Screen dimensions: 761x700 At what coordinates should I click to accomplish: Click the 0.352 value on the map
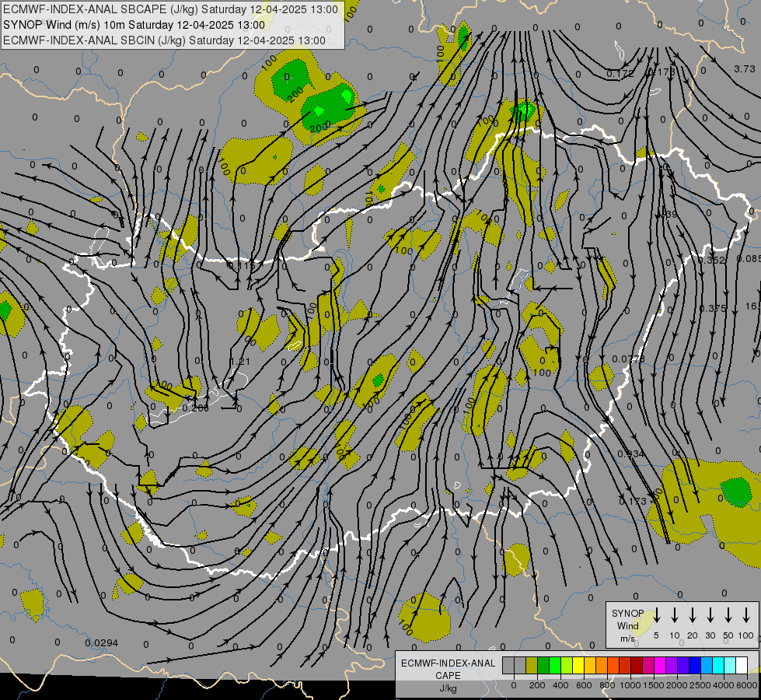click(x=711, y=260)
